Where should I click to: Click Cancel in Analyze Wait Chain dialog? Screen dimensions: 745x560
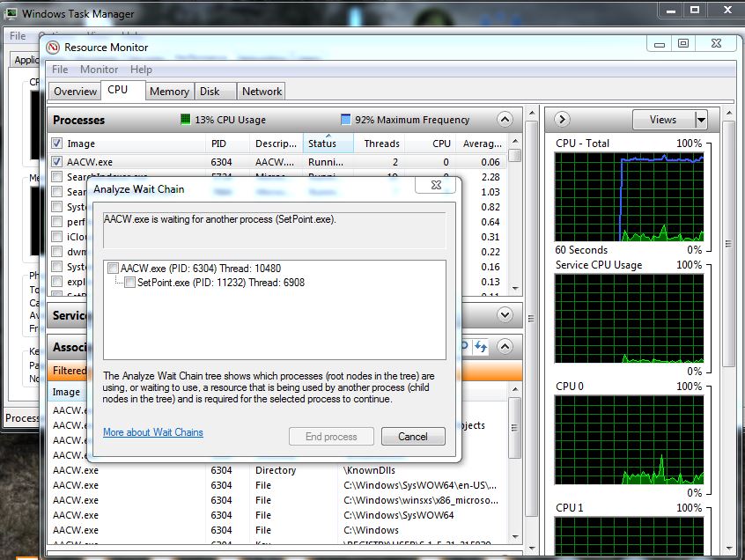413,437
